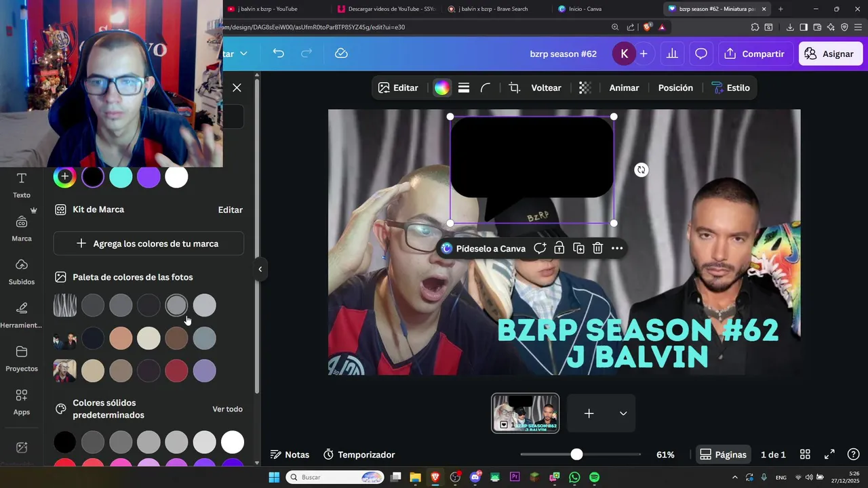Click the Windows Start button

274,477
